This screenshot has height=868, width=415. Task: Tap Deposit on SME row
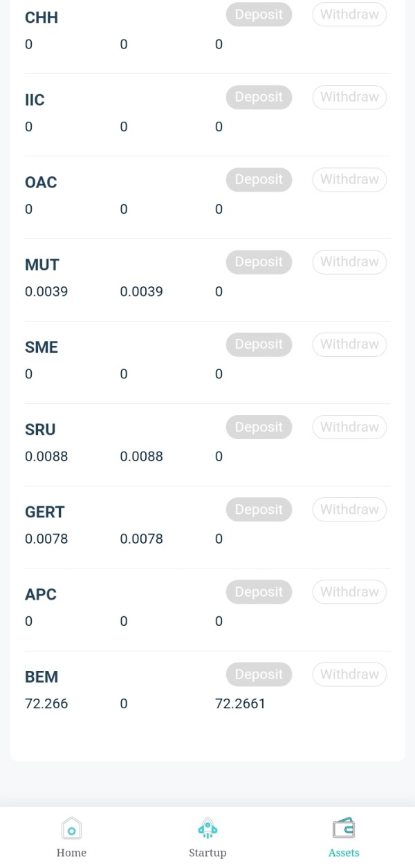259,344
